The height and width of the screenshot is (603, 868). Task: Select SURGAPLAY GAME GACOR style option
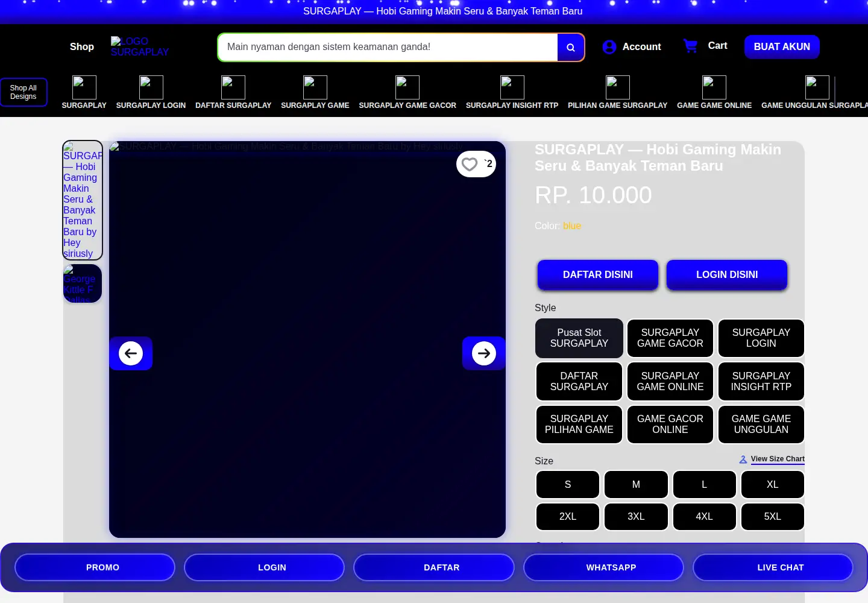click(x=670, y=338)
